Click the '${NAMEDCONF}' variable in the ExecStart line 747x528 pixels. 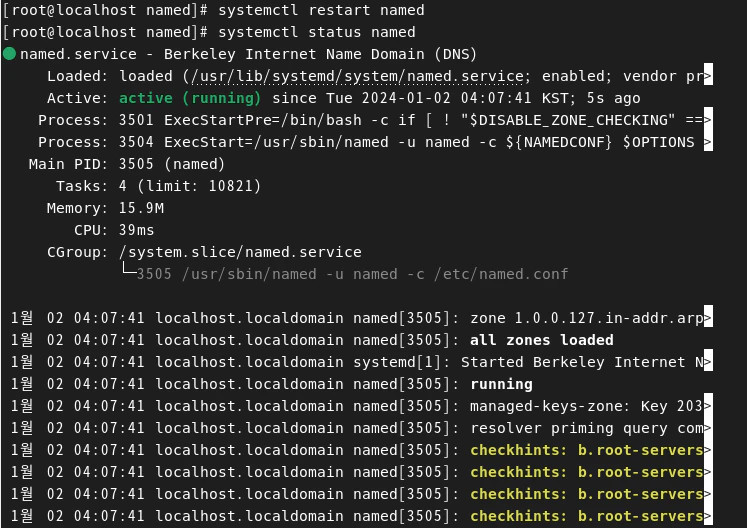coord(559,142)
